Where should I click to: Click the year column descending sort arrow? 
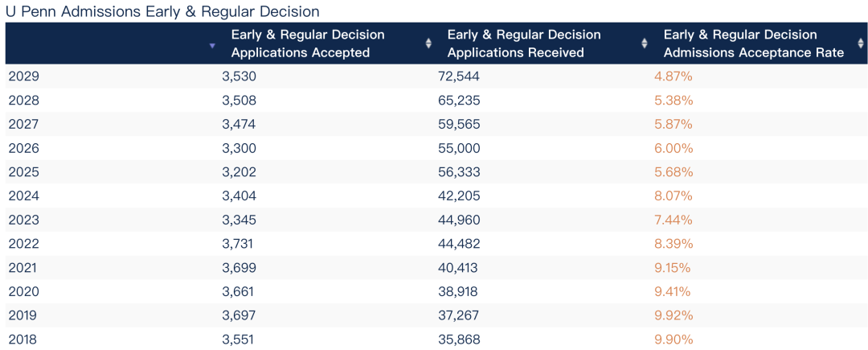[x=212, y=46]
